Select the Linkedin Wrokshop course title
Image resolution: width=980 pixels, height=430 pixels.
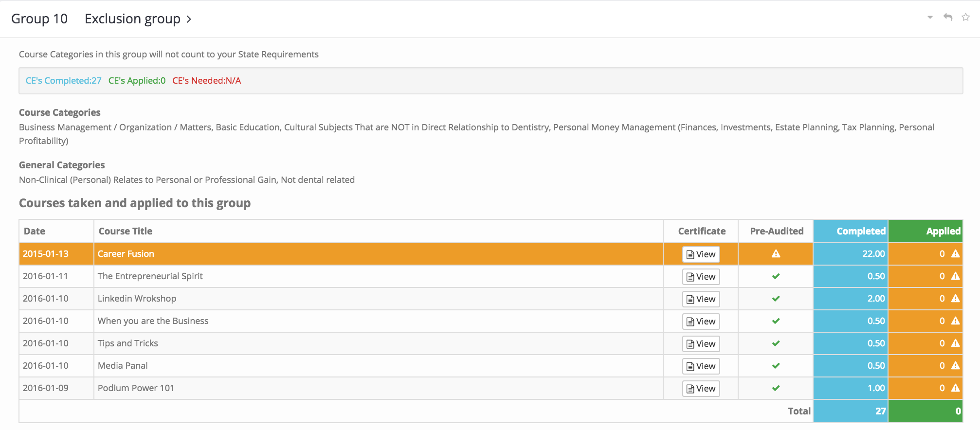(137, 299)
